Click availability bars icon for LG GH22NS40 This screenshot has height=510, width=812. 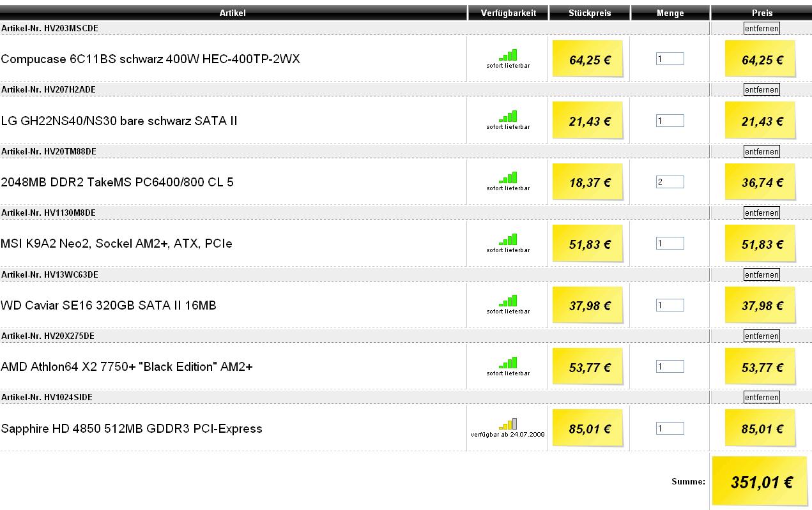(x=508, y=117)
